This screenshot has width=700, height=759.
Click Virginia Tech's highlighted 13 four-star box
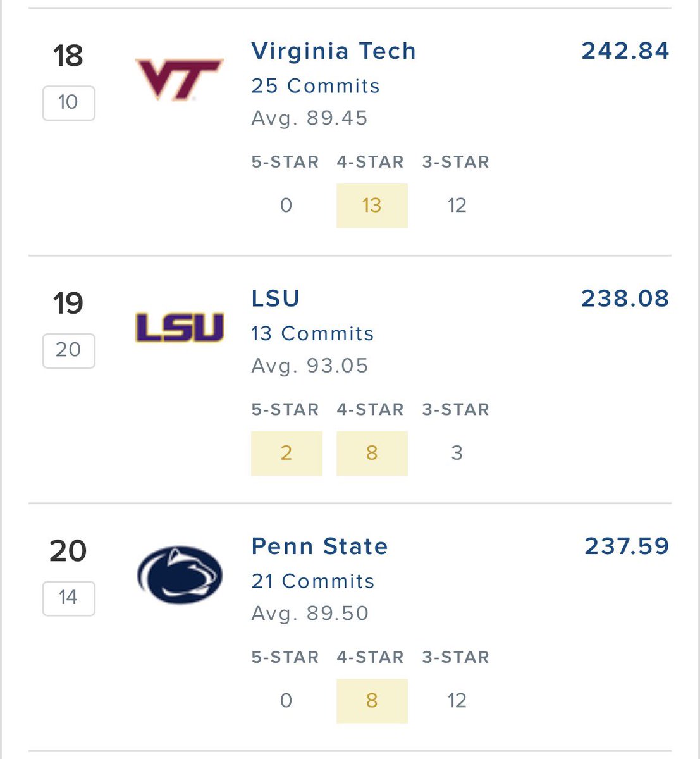(x=372, y=206)
